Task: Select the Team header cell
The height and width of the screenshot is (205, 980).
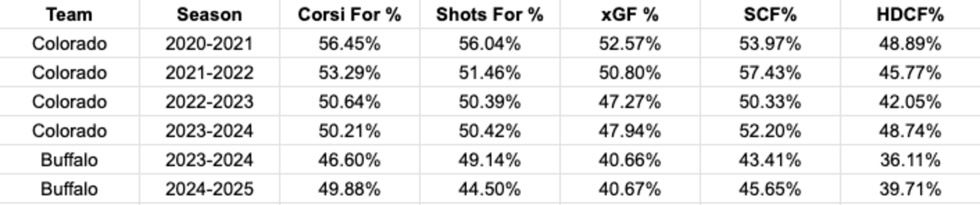Action: 69,14
